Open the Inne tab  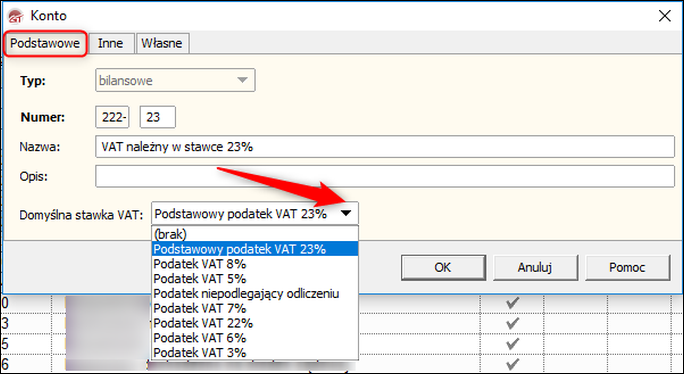[x=110, y=43]
